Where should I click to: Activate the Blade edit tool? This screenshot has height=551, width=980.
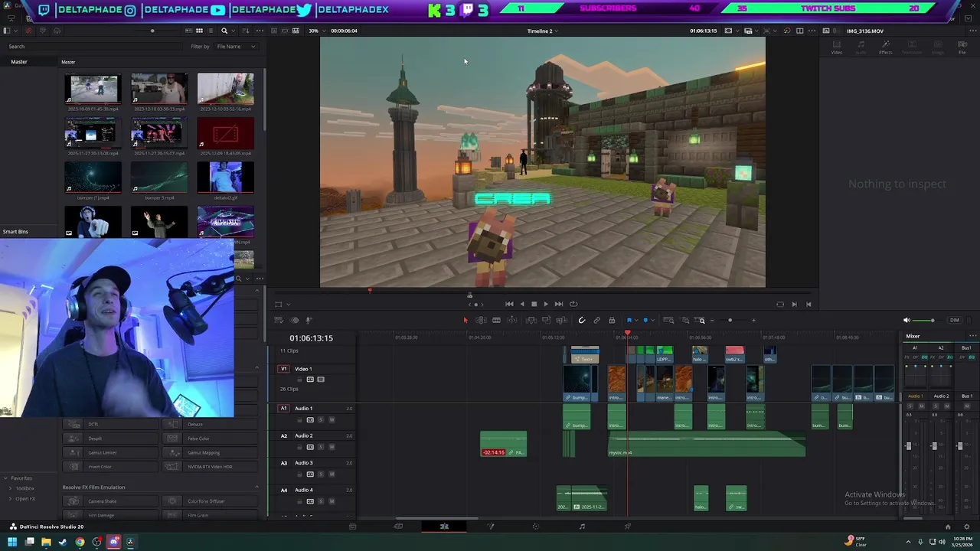pos(496,320)
